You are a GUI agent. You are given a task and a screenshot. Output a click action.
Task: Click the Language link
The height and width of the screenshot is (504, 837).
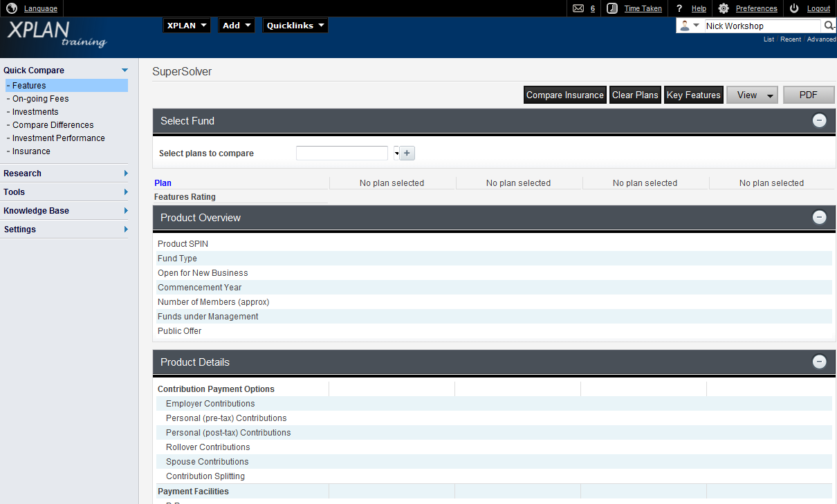[41, 8]
